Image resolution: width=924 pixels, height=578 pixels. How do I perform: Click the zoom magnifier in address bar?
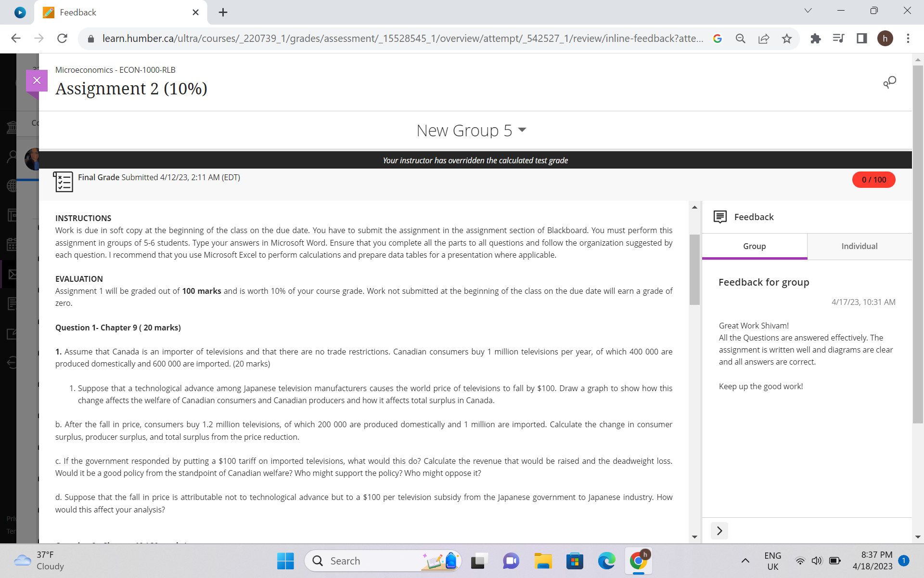(741, 39)
